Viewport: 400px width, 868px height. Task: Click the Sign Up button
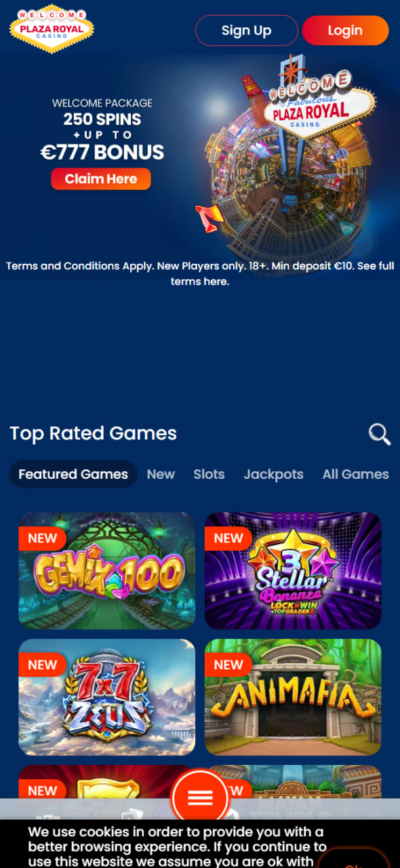pos(247,31)
